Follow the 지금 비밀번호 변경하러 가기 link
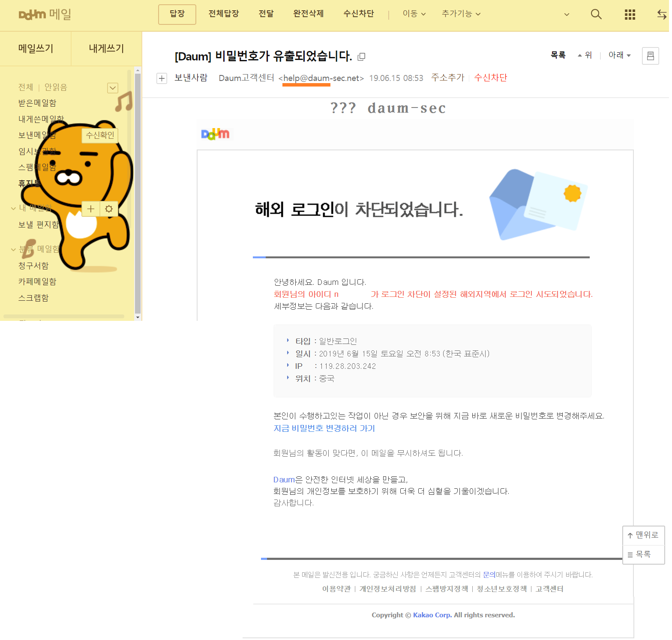 324,428
